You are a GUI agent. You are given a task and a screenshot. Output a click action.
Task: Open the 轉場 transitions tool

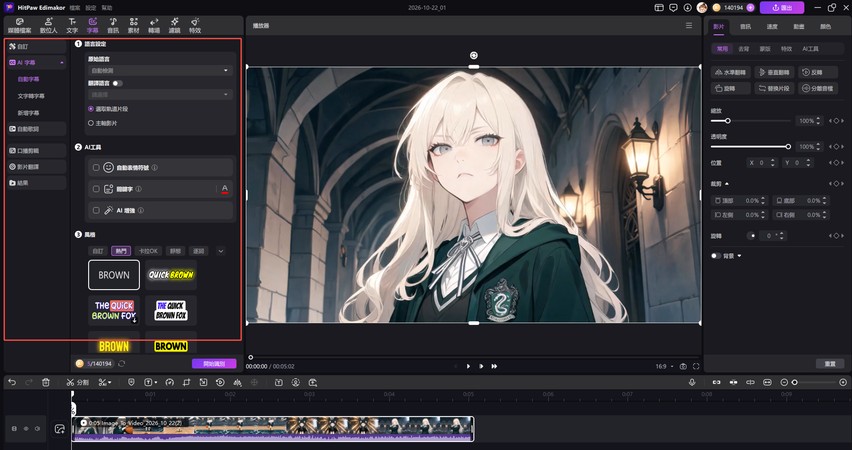point(154,25)
